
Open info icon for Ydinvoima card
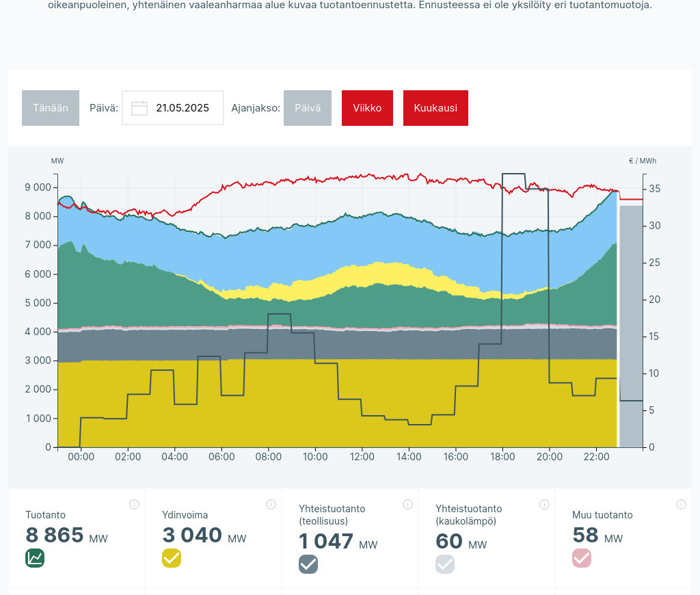point(271,505)
